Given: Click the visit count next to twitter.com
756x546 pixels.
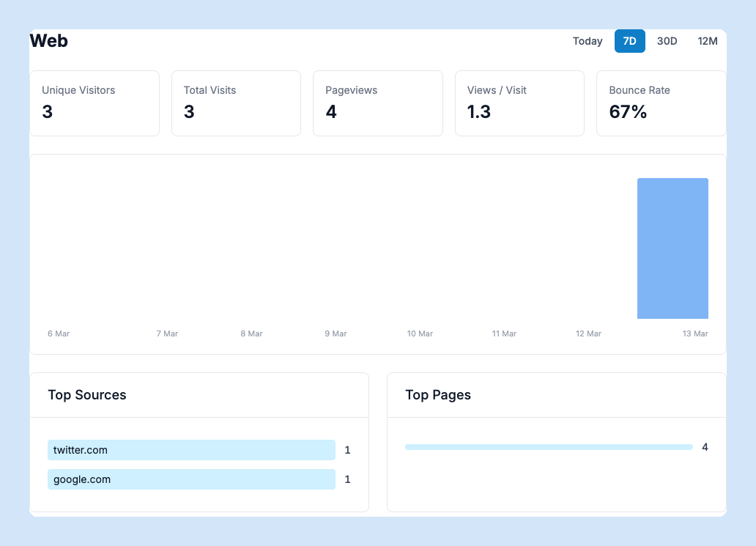Looking at the screenshot, I should tap(347, 450).
